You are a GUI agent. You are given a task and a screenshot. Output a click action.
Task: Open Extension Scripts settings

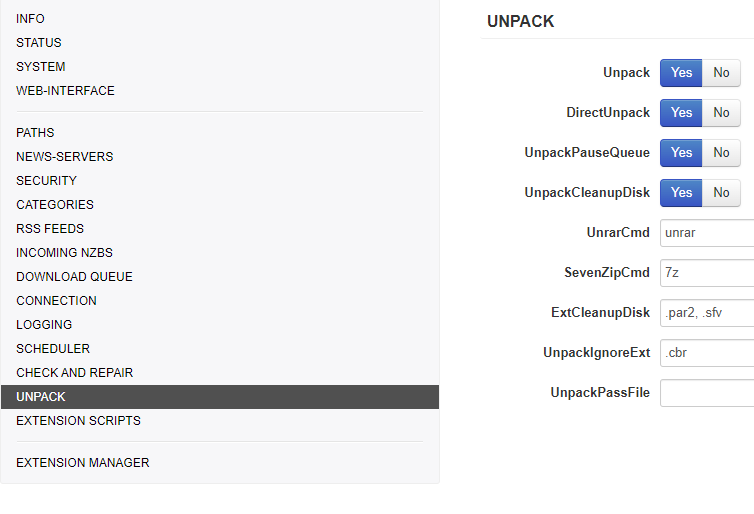click(x=78, y=421)
